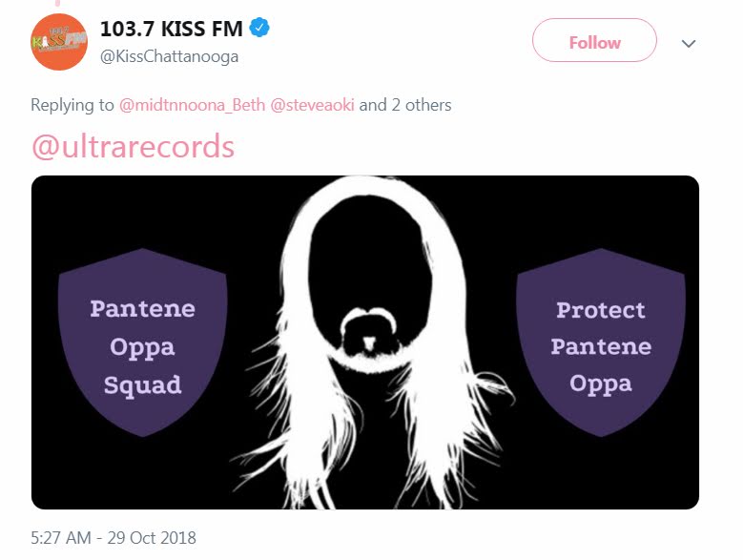Open the @ultrarecords mention
743x560 pixels.
pyautogui.click(x=133, y=146)
